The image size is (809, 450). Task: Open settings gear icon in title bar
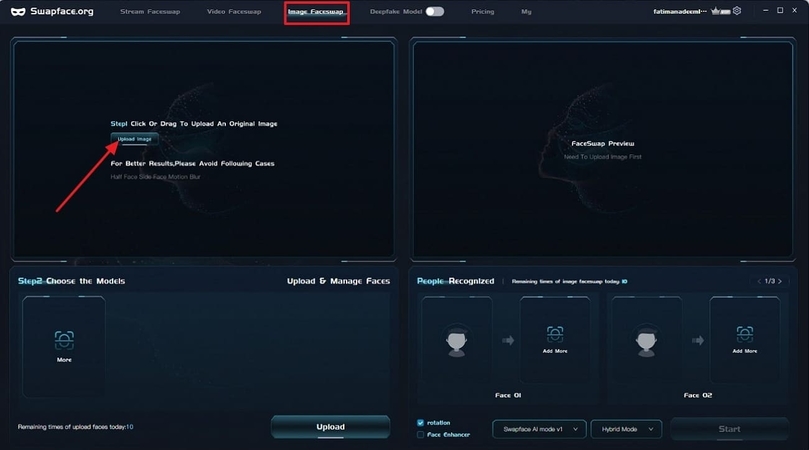point(737,11)
